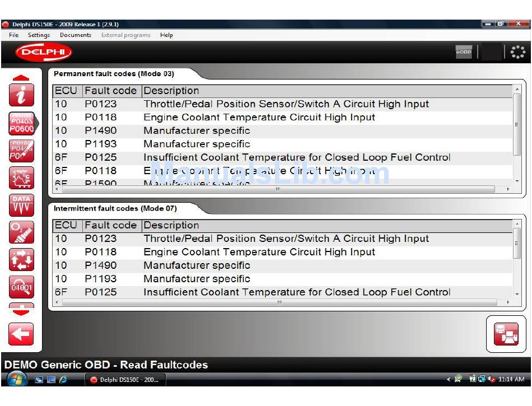Viewport: 532px width, 406px height.
Task: Select P1490 row in Permanent fault codes
Action: (x=283, y=131)
